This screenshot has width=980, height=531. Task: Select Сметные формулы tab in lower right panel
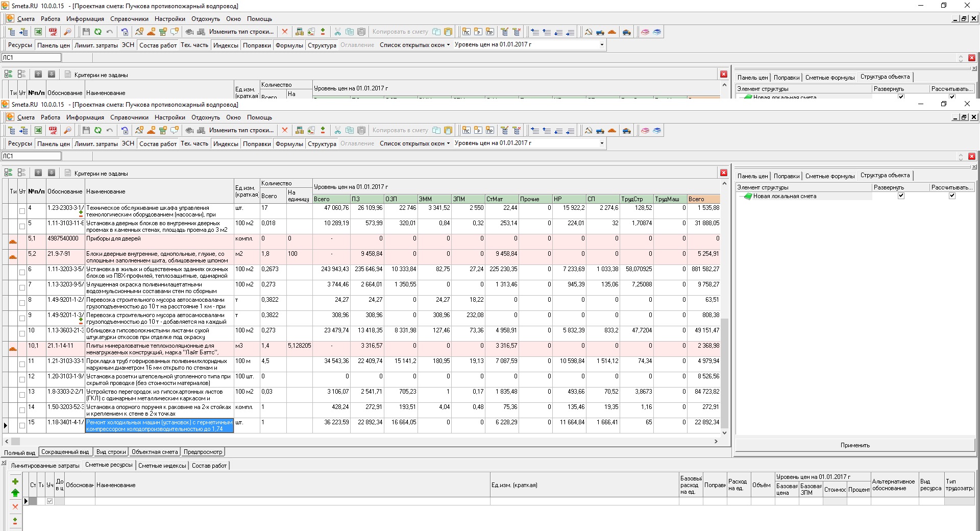point(830,176)
